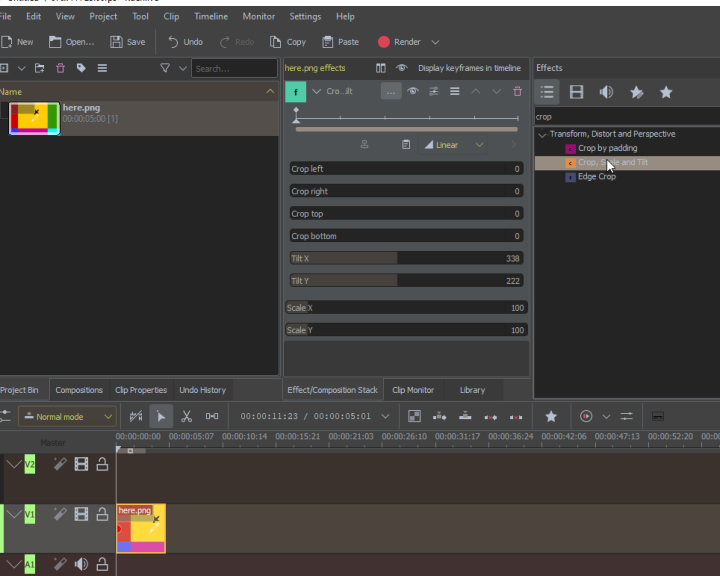Open the Linear interpolation dropdown
This screenshot has height=576, width=720.
click(x=453, y=145)
